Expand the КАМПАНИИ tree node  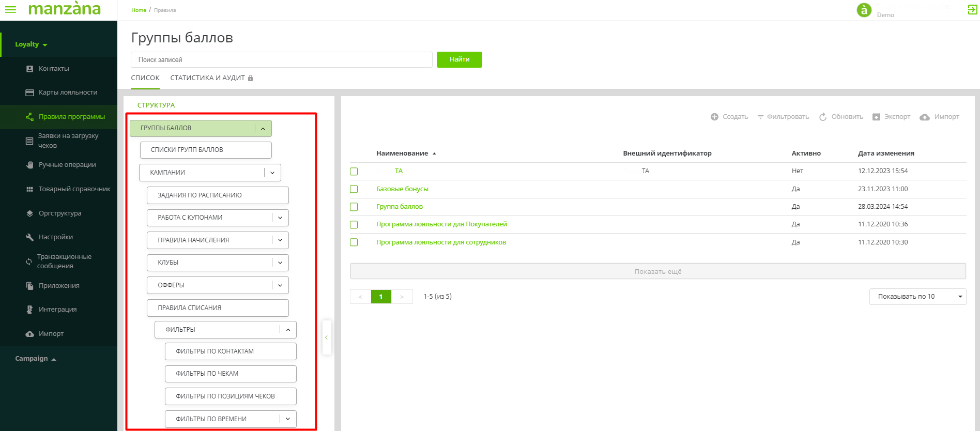pyautogui.click(x=272, y=173)
